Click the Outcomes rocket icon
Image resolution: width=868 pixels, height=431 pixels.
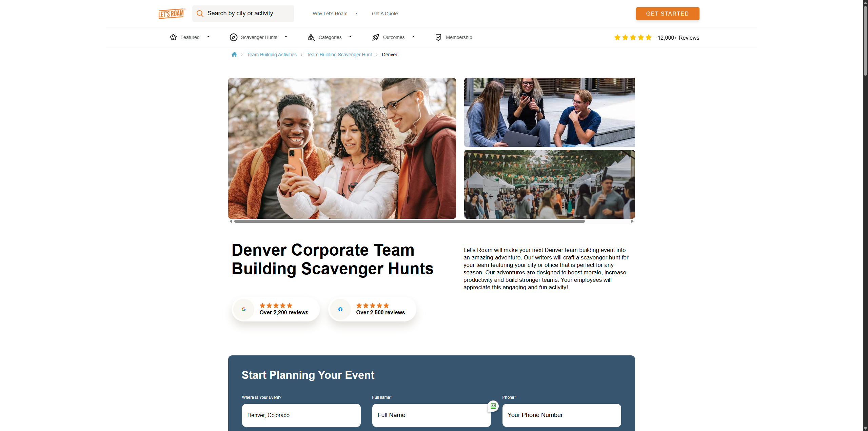pos(376,37)
